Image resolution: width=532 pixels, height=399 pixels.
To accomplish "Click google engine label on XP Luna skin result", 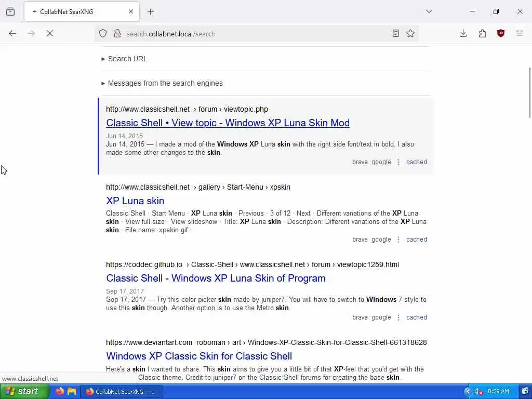I will [381, 240].
